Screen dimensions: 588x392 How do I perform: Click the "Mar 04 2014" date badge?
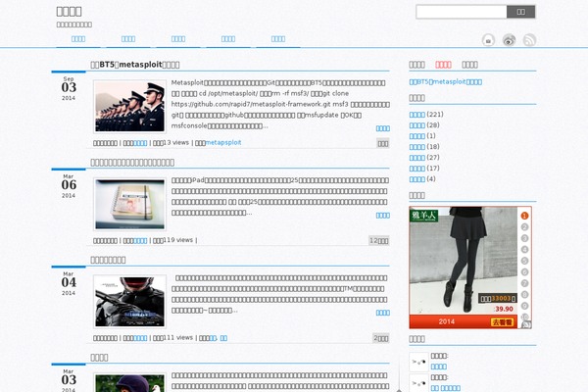click(69, 283)
